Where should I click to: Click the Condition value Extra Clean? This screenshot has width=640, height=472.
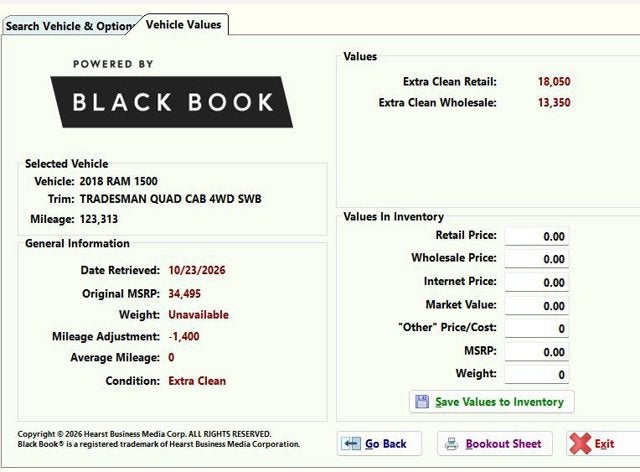pyautogui.click(x=197, y=381)
